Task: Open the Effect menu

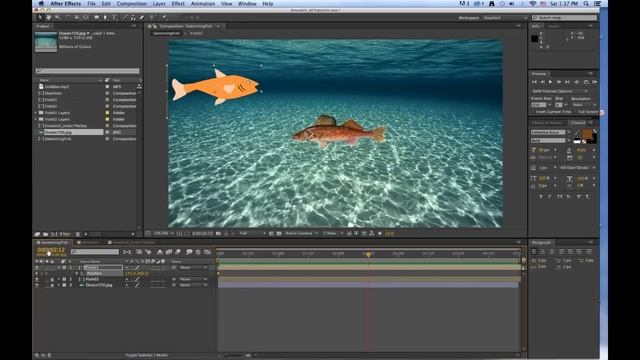Action: (178, 4)
